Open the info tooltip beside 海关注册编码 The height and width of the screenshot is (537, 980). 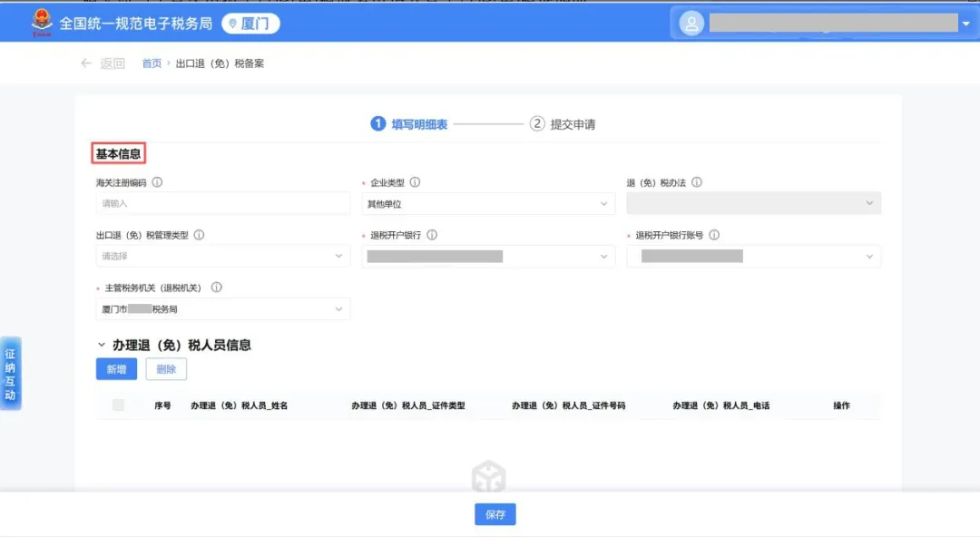pos(157,181)
